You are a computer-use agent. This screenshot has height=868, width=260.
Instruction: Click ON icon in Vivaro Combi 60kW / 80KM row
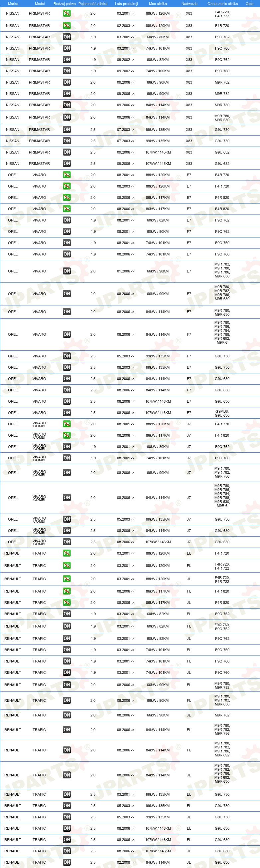click(66, 447)
